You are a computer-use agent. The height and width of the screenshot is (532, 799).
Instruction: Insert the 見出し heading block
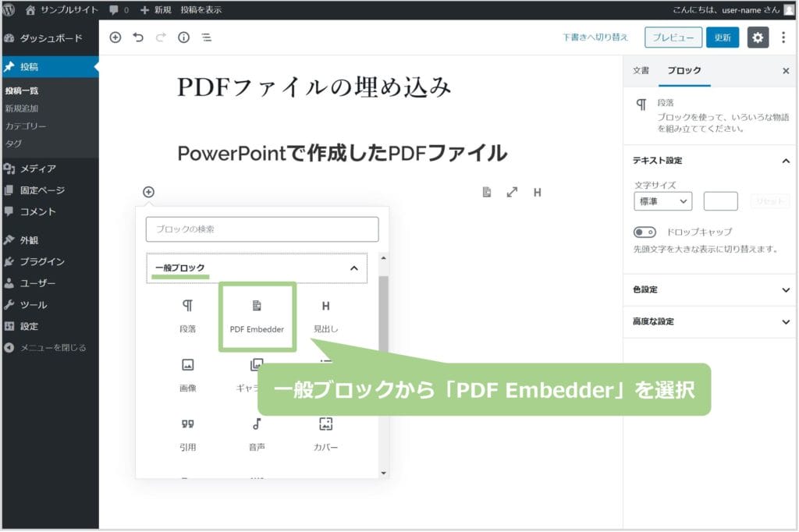(325, 316)
